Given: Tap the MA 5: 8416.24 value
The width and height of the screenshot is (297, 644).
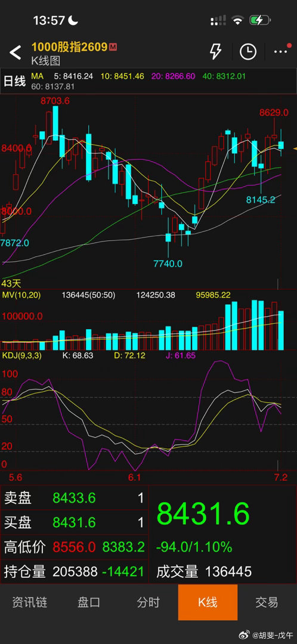Looking at the screenshot, I should (73, 76).
